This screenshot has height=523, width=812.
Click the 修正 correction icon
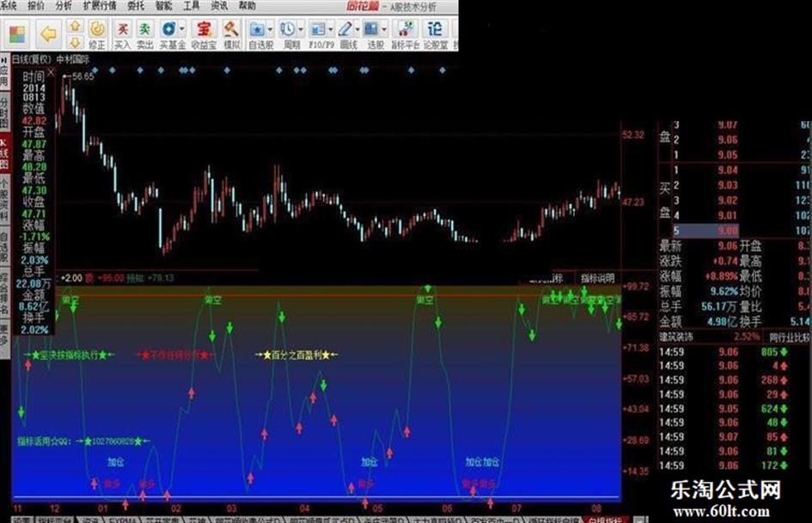[97, 34]
